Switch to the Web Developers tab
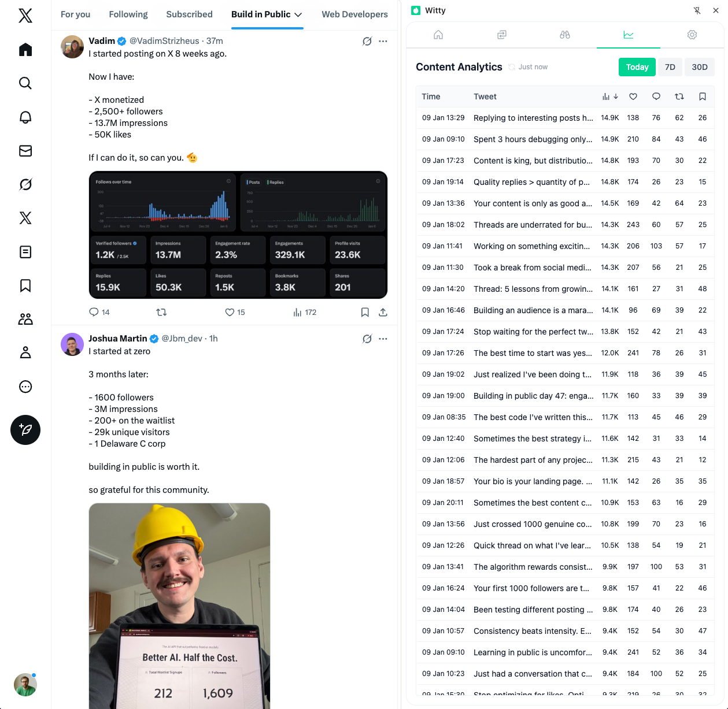728x709 pixels. pyautogui.click(x=354, y=14)
